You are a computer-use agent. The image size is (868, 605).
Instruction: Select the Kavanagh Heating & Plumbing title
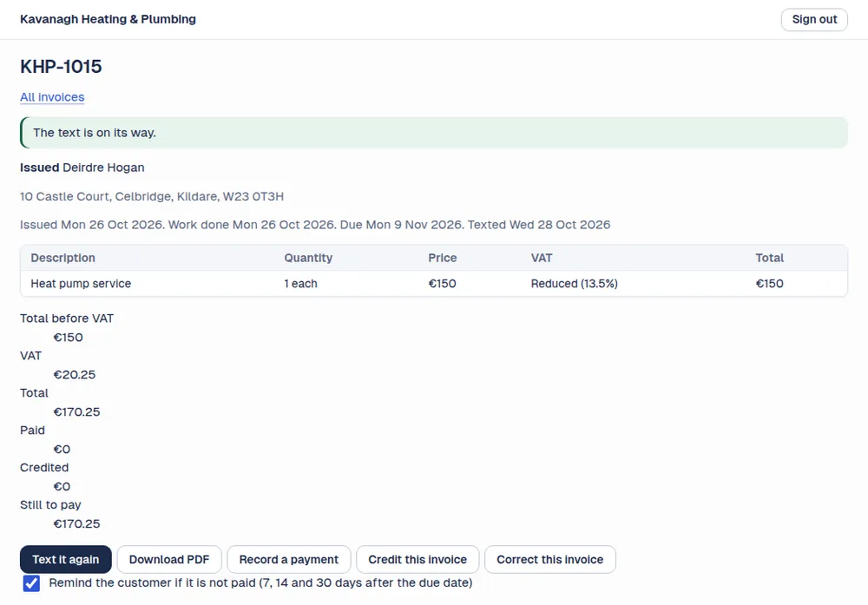108,19
